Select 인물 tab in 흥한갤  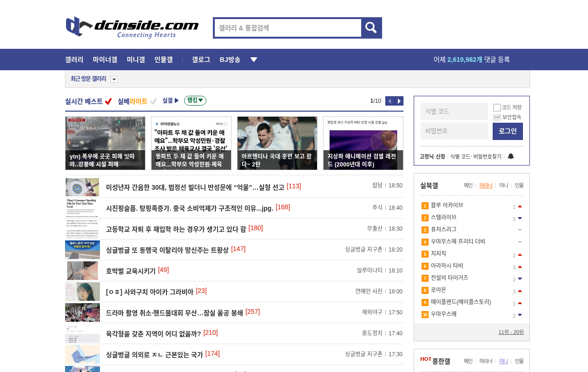(519, 361)
